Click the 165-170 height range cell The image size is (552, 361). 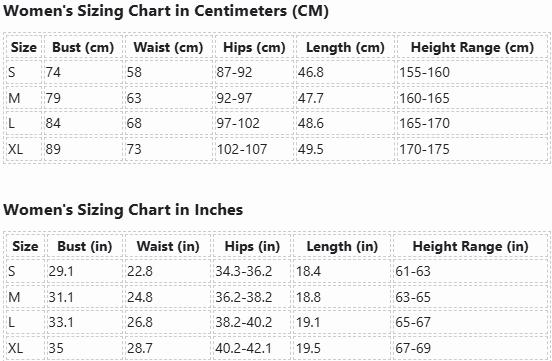tap(472, 123)
